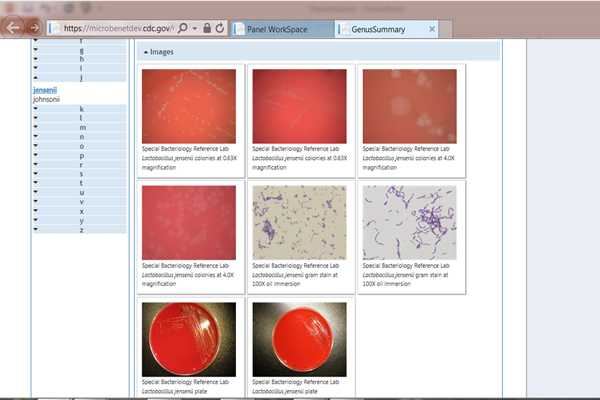The height and width of the screenshot is (400, 600).
Task: Click the search magnifier icon in address bar
Action: coord(183,28)
